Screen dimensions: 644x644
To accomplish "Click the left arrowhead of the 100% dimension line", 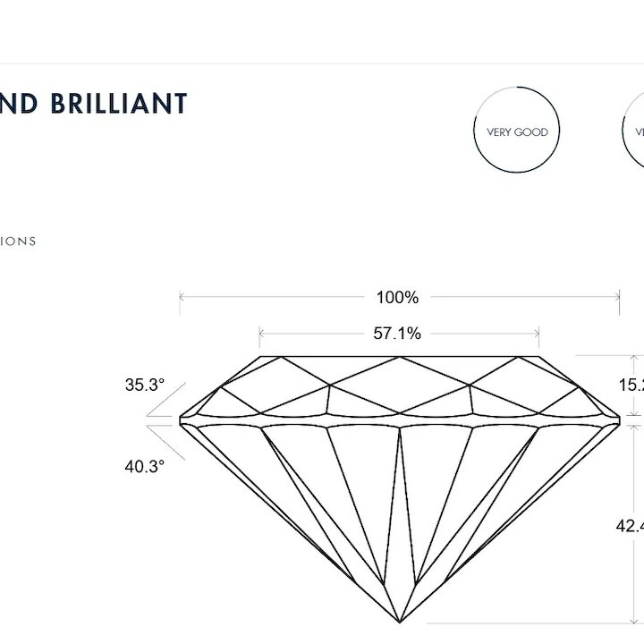I will 182,297.
